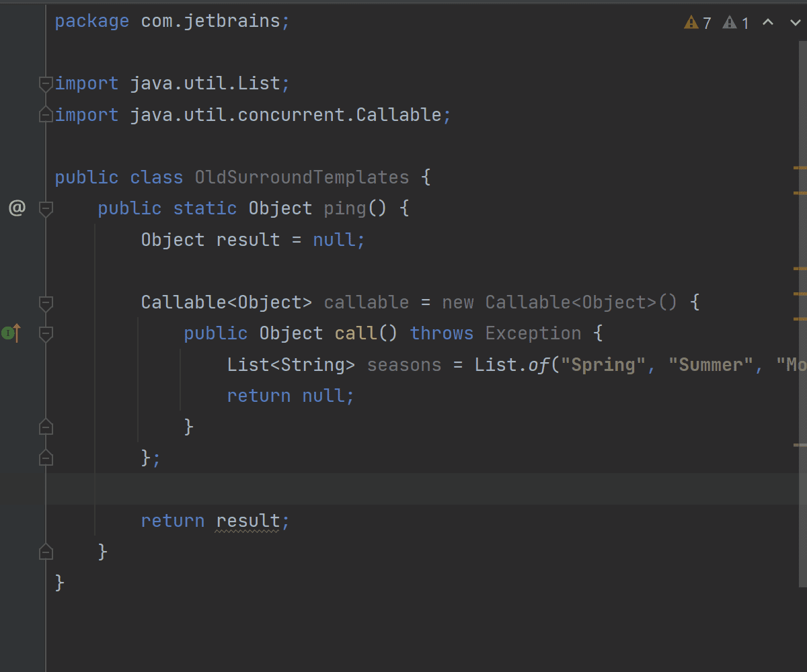807x672 pixels.
Task: Collapse the ping() method fold toggle
Action: 46,209
